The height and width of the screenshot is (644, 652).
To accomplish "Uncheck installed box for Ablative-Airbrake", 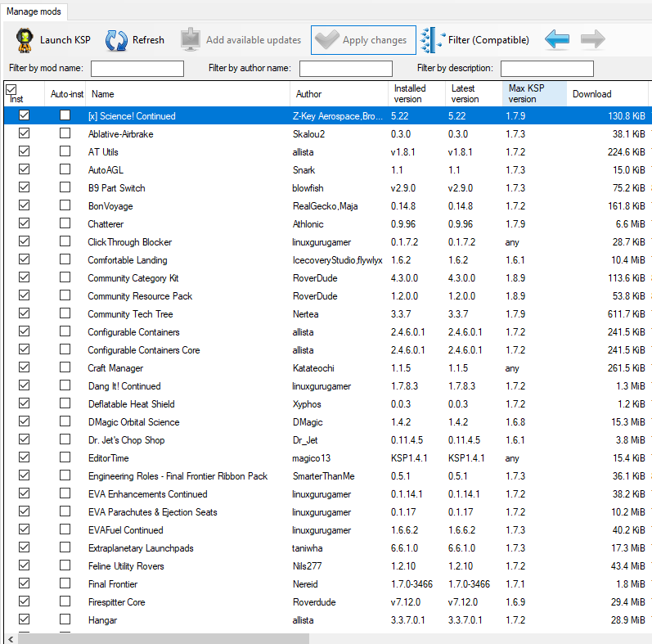I will point(24,133).
